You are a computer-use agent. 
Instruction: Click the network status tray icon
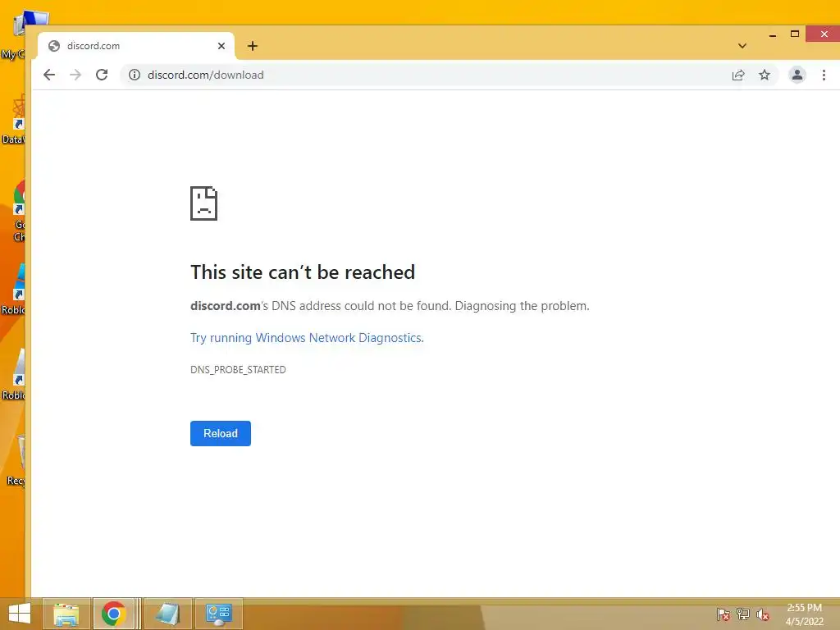click(743, 614)
